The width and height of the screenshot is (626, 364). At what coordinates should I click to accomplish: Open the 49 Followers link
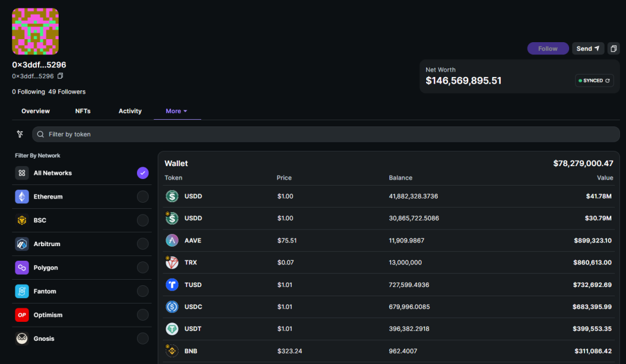click(x=67, y=92)
